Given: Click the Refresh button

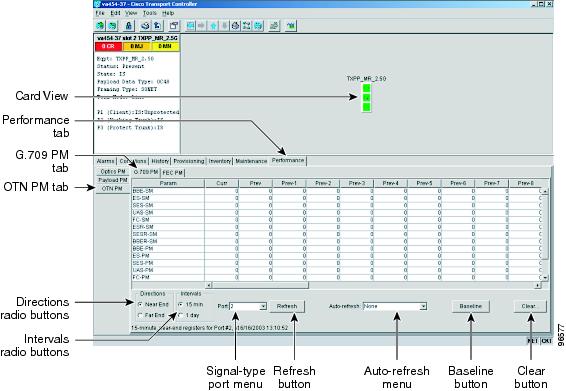Looking at the screenshot, I should click(x=287, y=306).
